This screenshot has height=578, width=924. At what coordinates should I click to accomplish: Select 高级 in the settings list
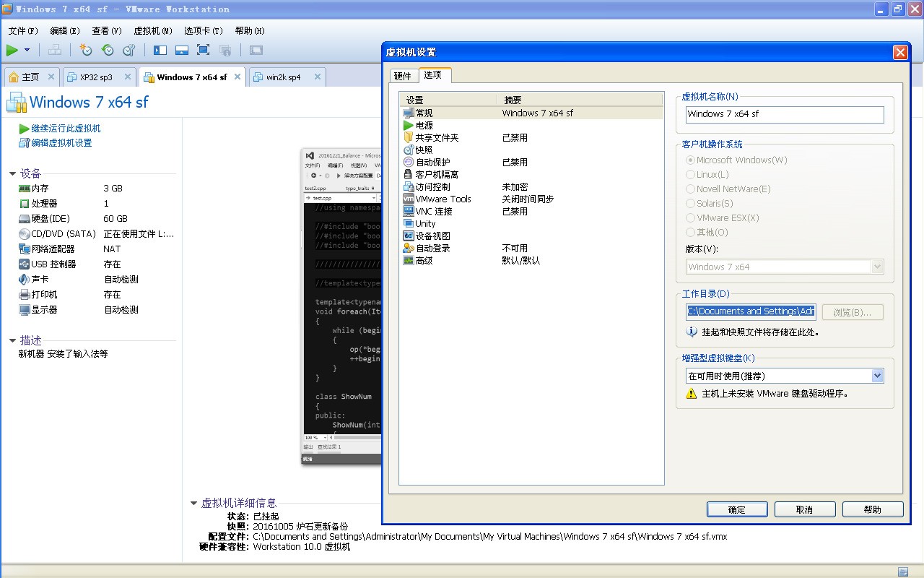[x=531, y=261]
